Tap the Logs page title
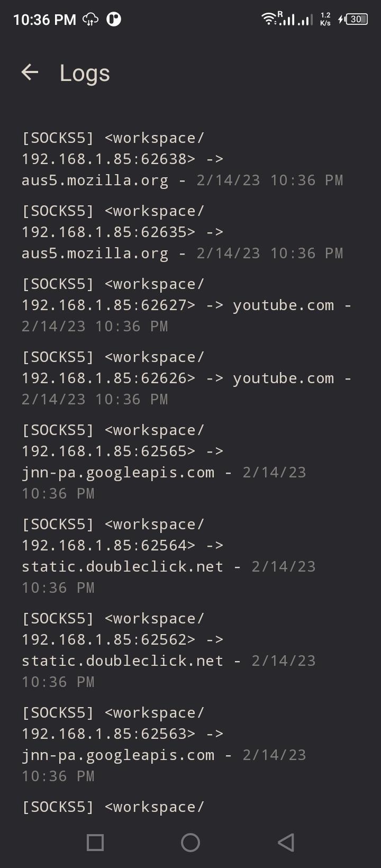The image size is (381, 868). point(85,73)
